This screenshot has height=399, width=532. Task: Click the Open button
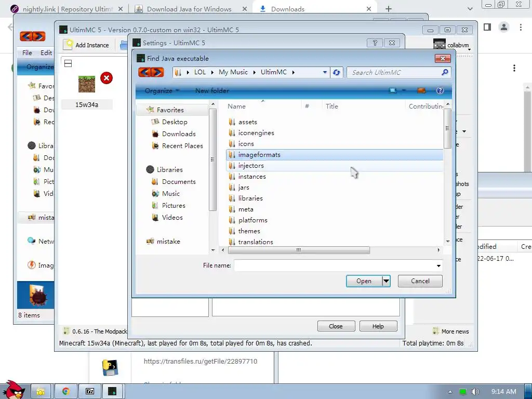pyautogui.click(x=364, y=281)
